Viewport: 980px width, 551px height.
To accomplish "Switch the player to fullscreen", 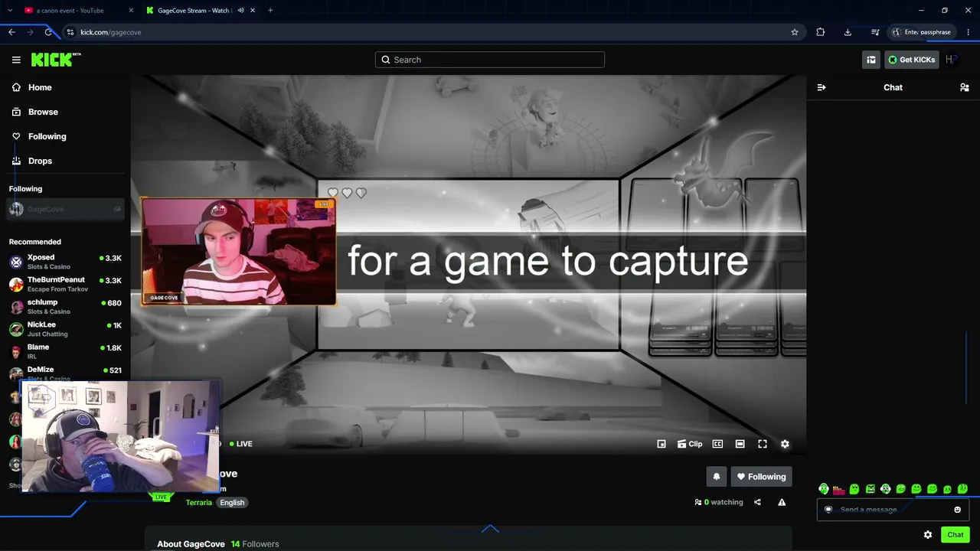I will click(763, 444).
